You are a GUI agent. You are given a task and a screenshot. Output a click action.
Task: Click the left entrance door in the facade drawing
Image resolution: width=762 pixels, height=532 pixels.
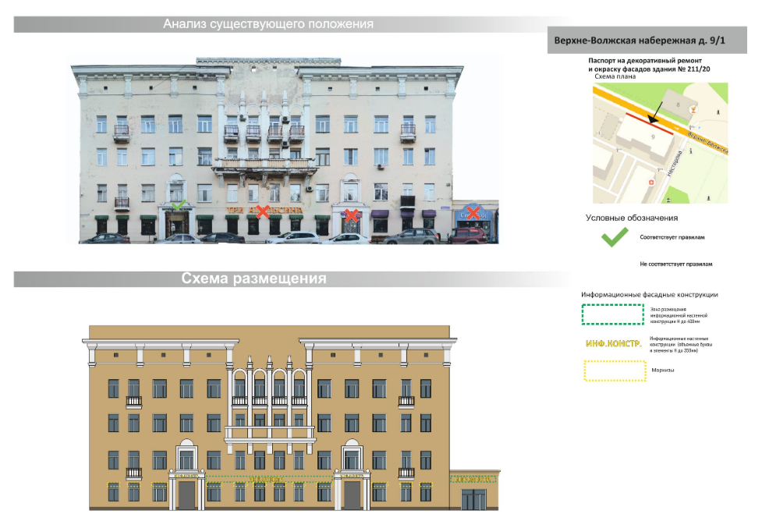coord(186,495)
